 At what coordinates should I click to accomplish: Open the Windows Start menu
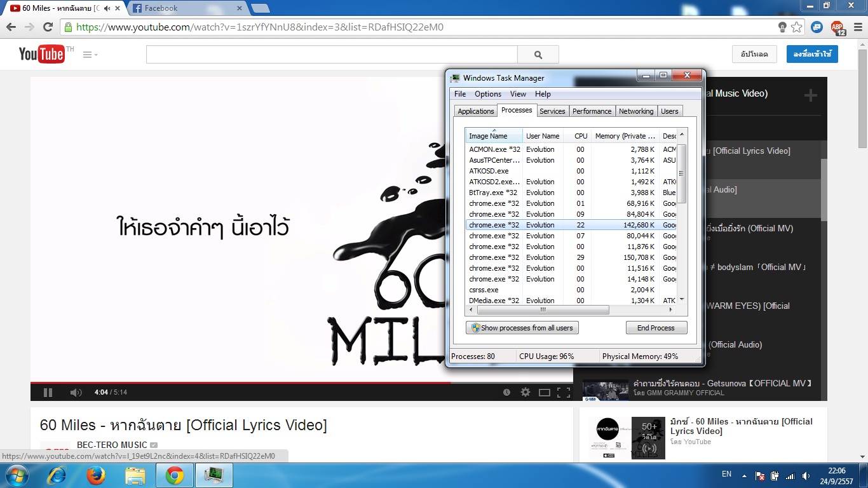(16, 475)
